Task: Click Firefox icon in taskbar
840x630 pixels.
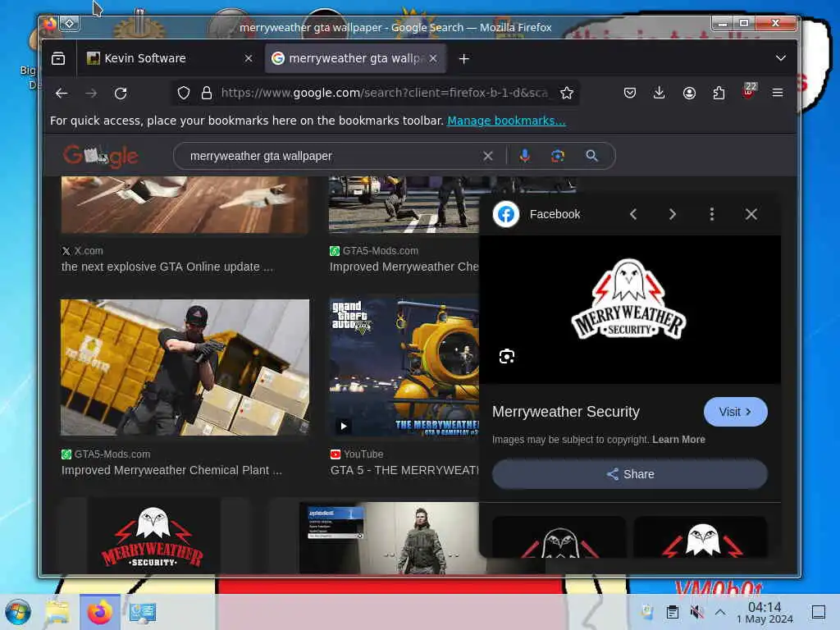Action: (x=99, y=612)
